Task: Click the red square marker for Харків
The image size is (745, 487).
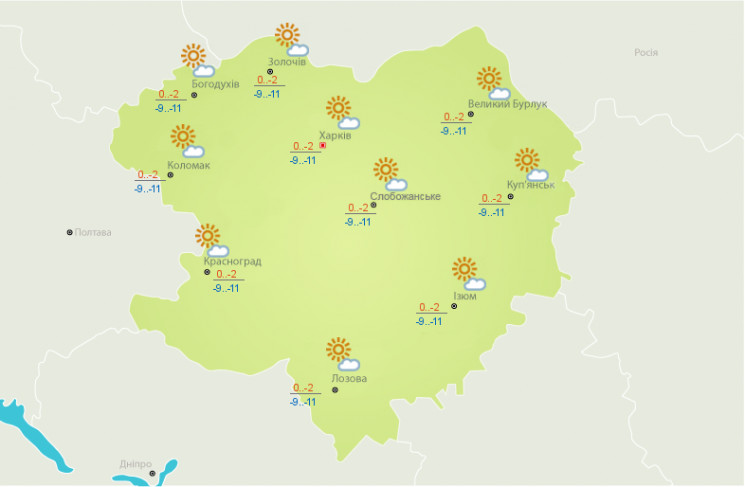Action: tap(323, 145)
